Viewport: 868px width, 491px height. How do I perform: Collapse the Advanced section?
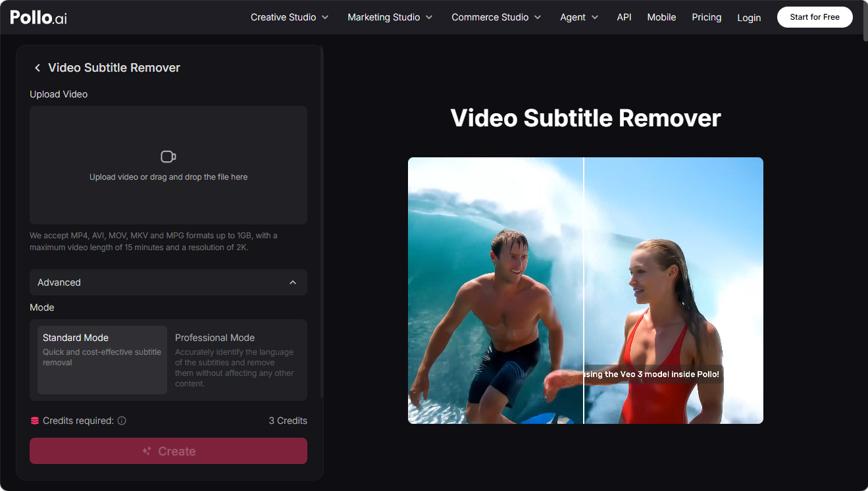(x=168, y=282)
